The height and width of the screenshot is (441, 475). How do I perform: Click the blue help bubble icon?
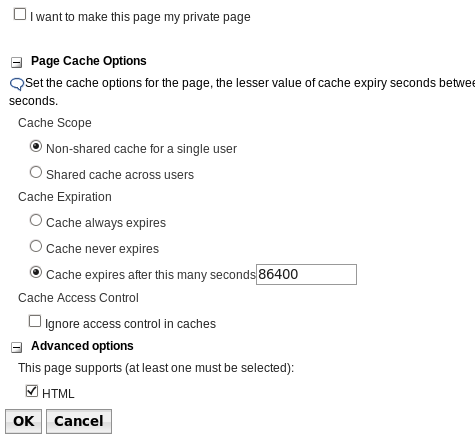click(x=17, y=84)
